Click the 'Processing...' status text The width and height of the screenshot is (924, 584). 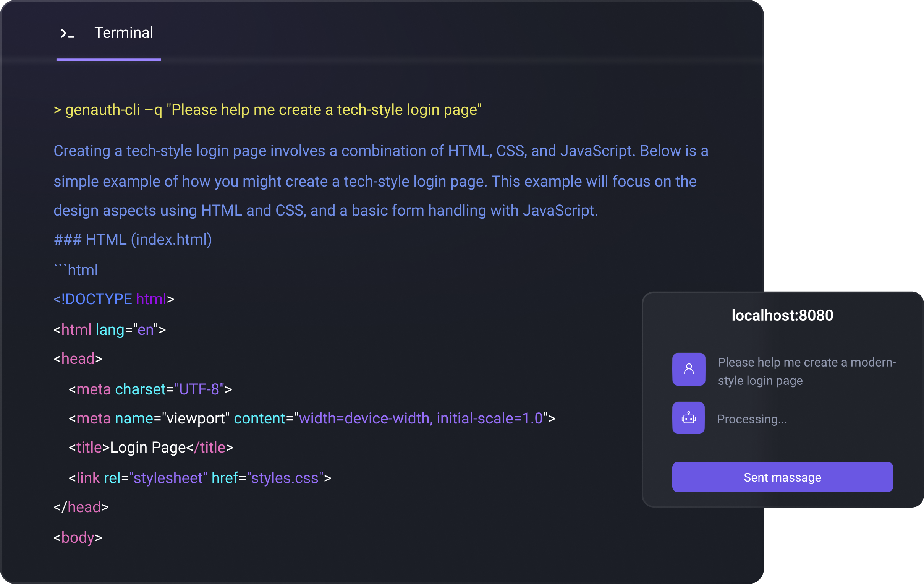coord(752,419)
